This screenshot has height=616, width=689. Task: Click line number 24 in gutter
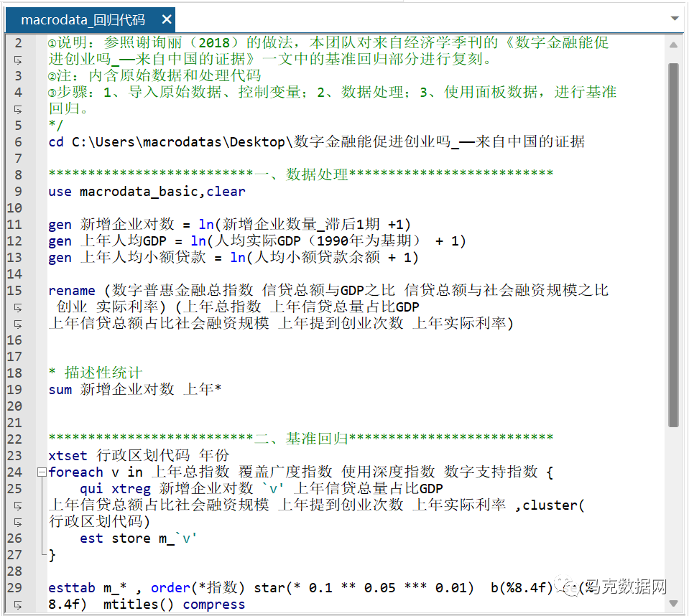tap(14, 472)
